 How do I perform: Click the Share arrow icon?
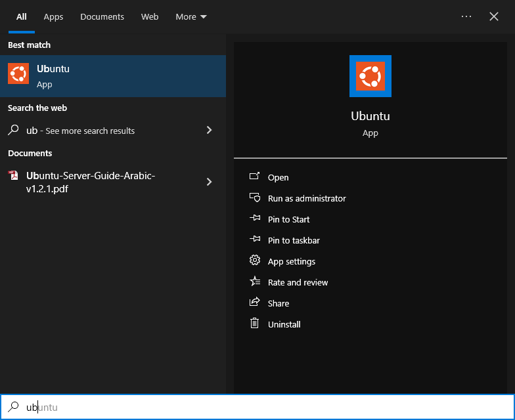point(255,302)
